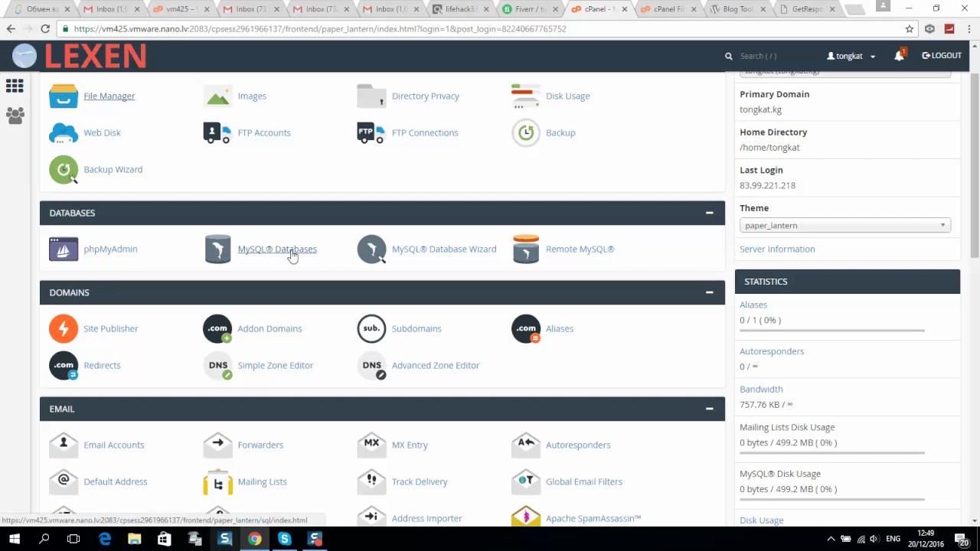Open the MX Entry icon

point(371,445)
